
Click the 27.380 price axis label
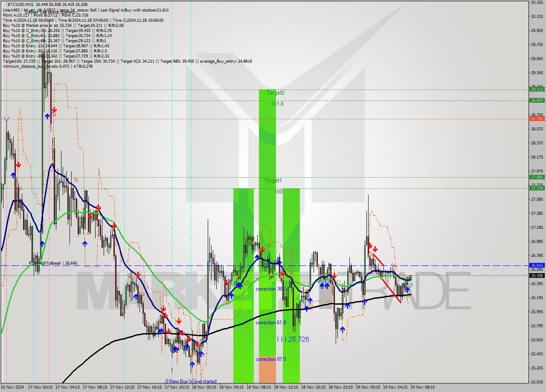pyautogui.click(x=537, y=213)
